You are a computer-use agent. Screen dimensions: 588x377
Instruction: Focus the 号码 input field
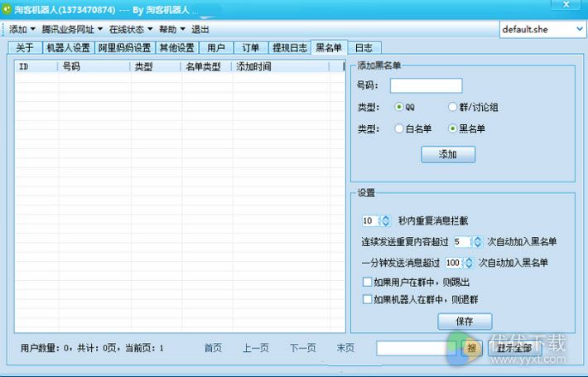pyautogui.click(x=426, y=85)
